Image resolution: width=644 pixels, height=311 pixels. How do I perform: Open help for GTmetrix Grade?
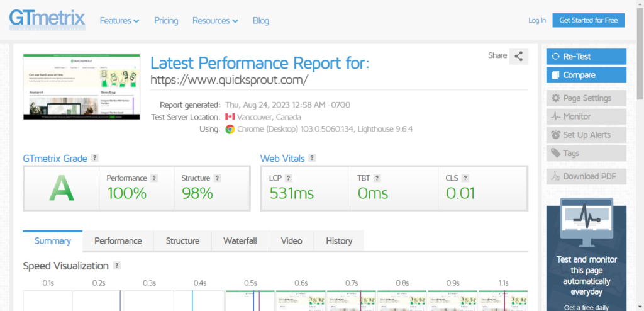coord(95,158)
